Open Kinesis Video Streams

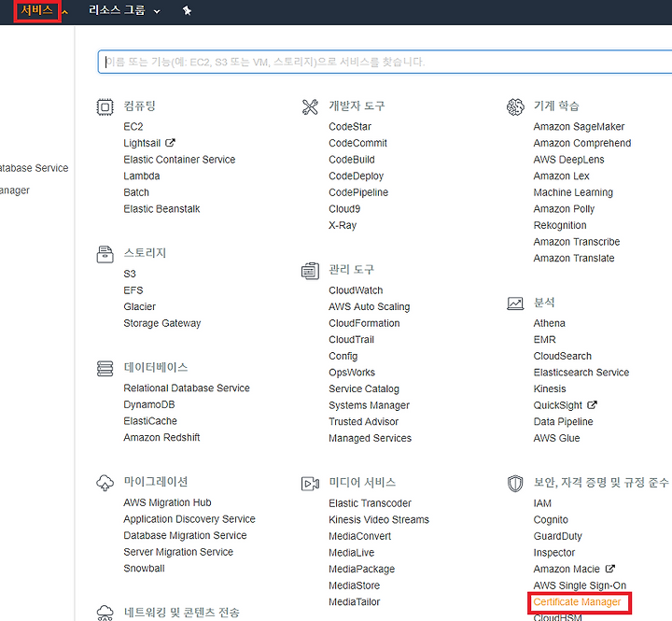379,520
